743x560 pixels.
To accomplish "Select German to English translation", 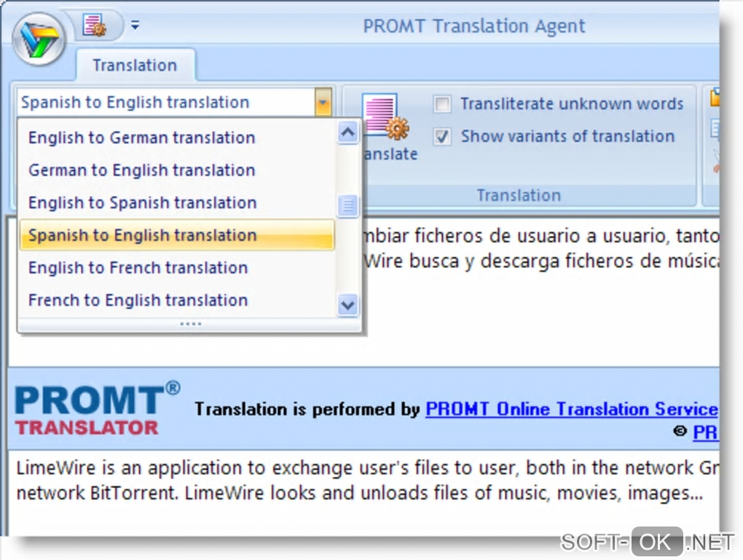I will pos(177,170).
